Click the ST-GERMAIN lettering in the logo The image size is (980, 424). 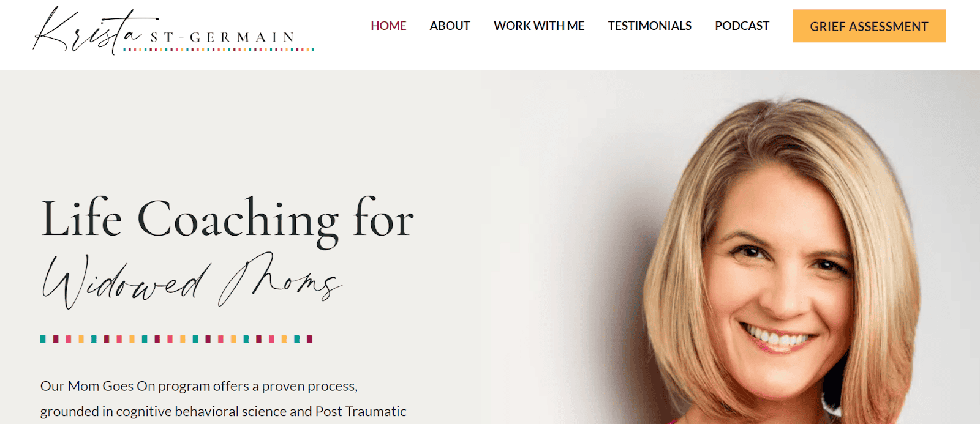pos(223,38)
